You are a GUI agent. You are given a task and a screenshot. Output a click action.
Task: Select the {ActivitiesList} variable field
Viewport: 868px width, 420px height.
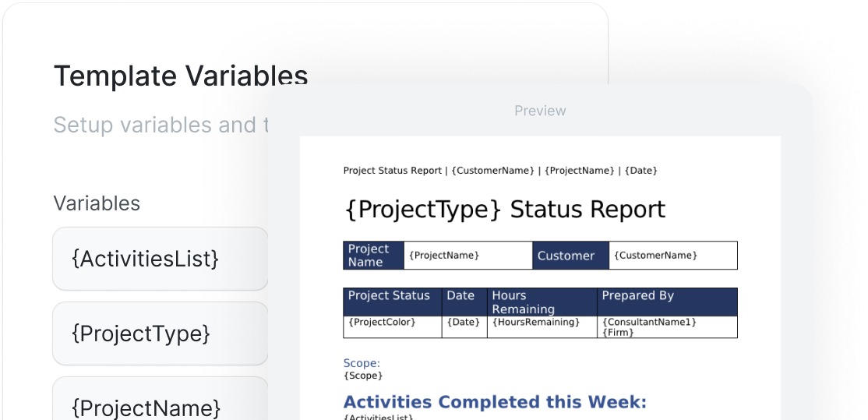click(161, 259)
